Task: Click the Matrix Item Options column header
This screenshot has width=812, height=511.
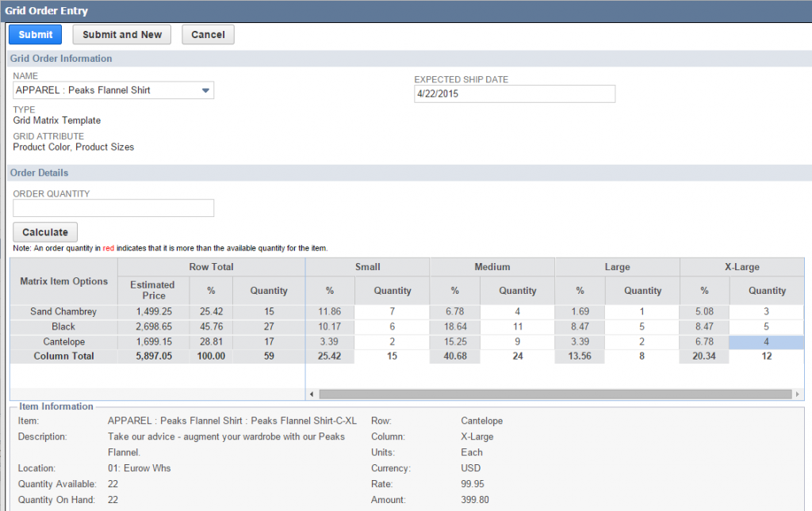Action: (63, 281)
